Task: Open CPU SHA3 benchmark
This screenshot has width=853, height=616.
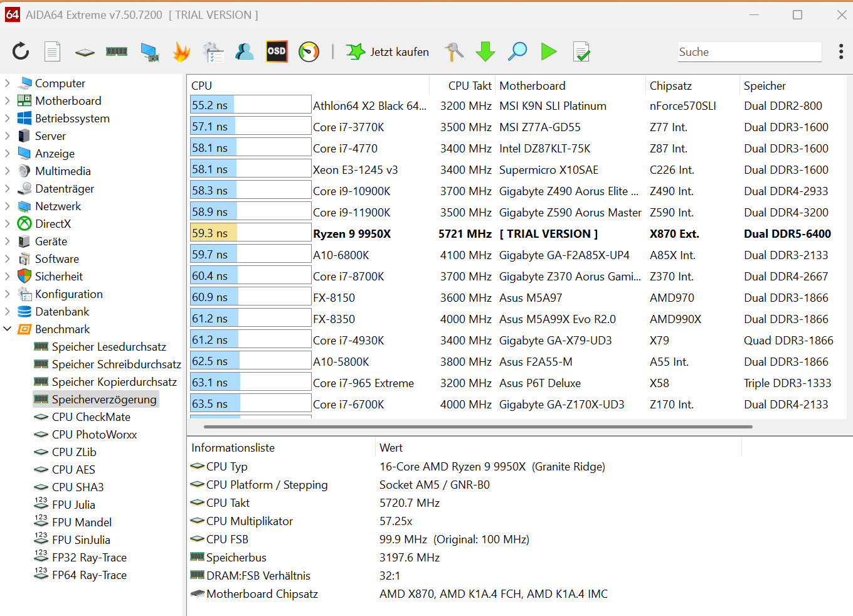Action: 78,487
